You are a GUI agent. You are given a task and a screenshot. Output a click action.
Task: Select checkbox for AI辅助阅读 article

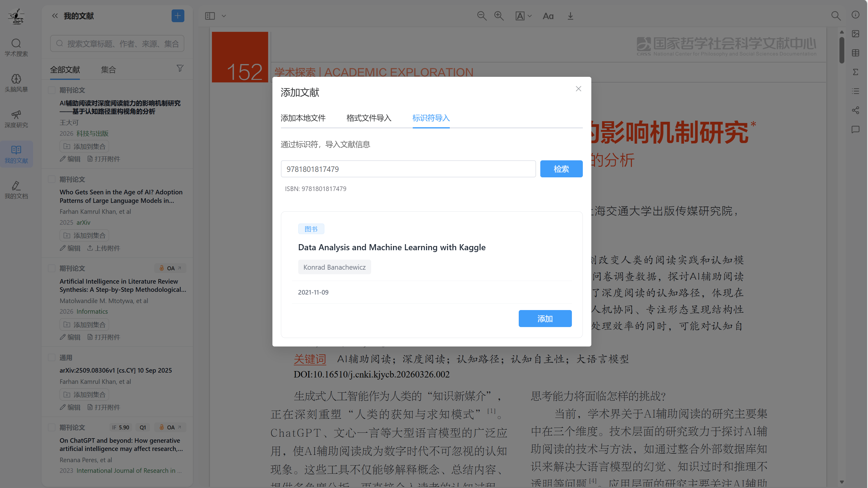coord(52,90)
